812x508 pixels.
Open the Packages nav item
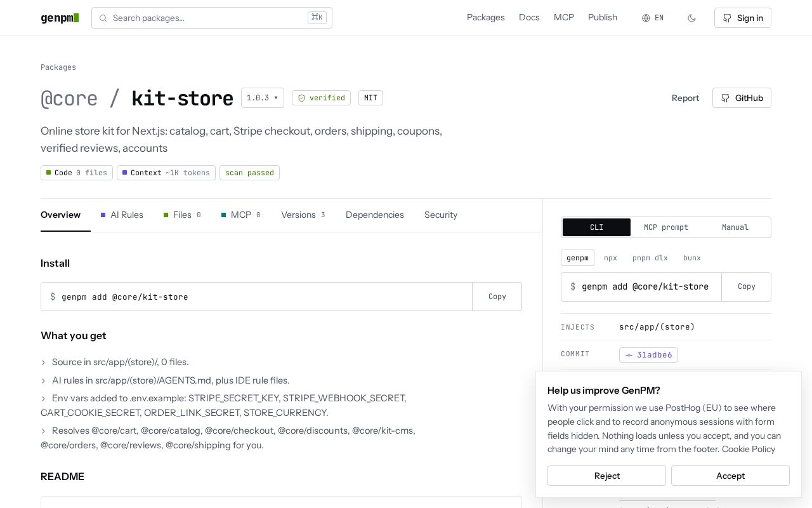486,18
